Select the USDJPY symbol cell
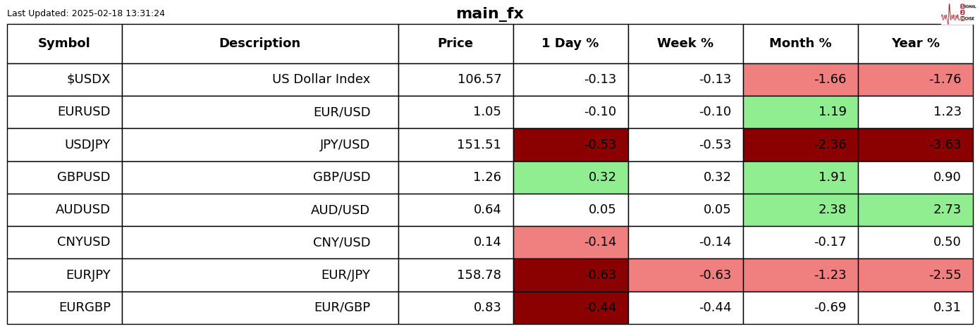This screenshot has width=980, height=331. (87, 145)
